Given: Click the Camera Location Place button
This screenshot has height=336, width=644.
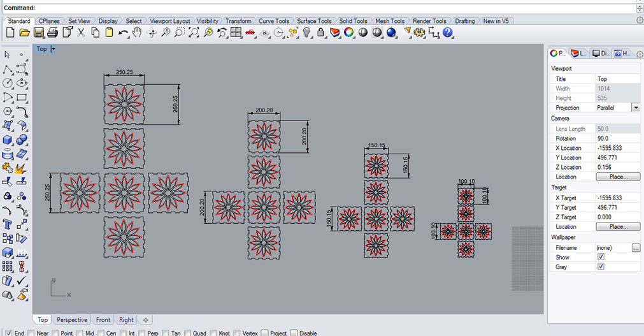Looking at the screenshot, I should [618, 177].
